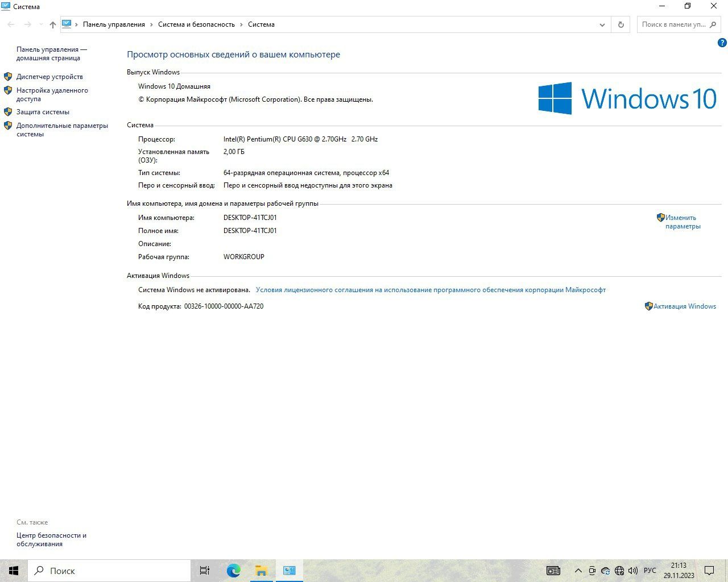
Task: Open Task View on the taskbar
Action: [x=205, y=571]
